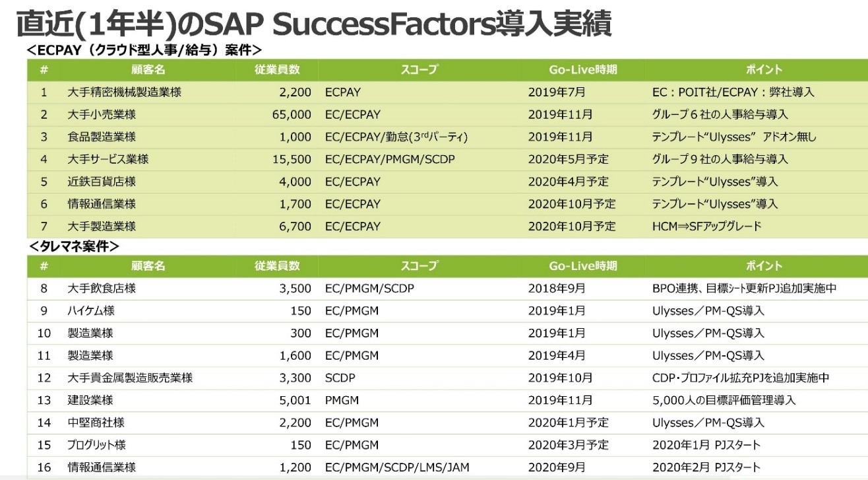Image resolution: width=868 pixels, height=480 pixels.
Task: Click the 大手小売業様 customer name
Action: [x=102, y=115]
